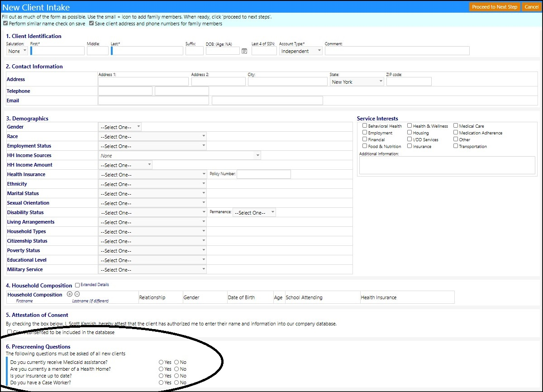This screenshot has width=543, height=392.
Task: Select No for Case Worker question
Action: coord(176,382)
